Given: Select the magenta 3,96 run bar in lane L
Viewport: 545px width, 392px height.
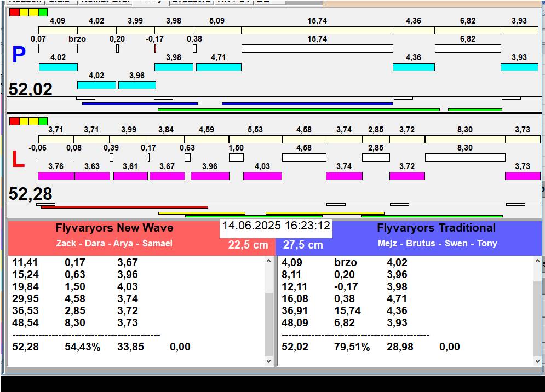Looking at the screenshot, I should coord(210,176).
